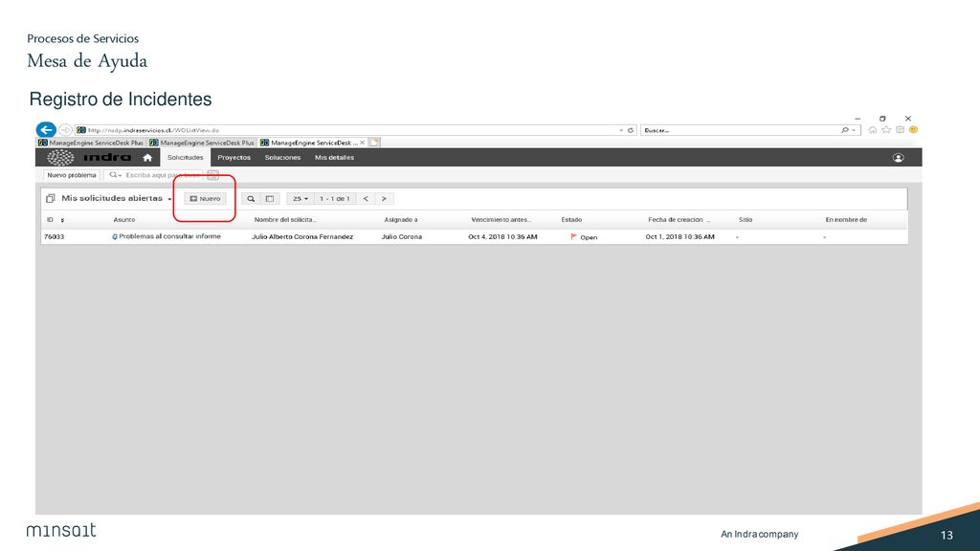Click the Indra logo
The width and height of the screenshot is (980, 551).
[x=89, y=158]
